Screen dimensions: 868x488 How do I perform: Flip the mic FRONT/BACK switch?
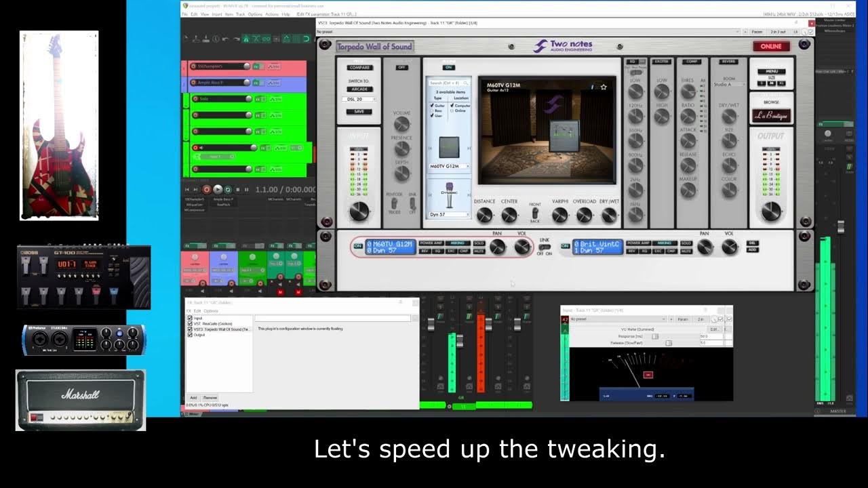[x=535, y=213]
